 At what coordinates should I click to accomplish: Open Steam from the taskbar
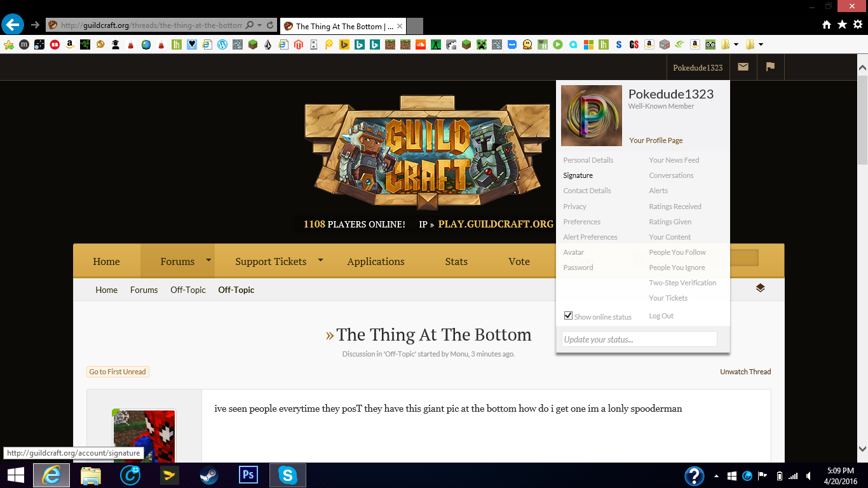(x=208, y=475)
